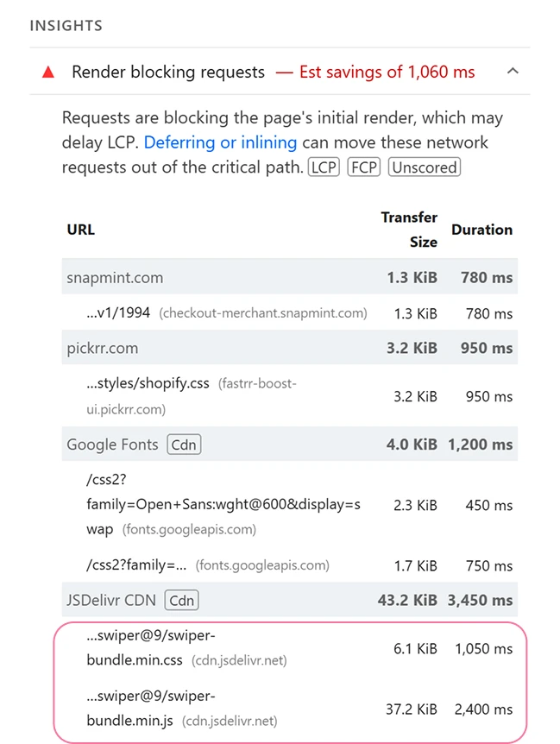
Task: Open the swiper-bundle.min.css URL
Action: 151,648
